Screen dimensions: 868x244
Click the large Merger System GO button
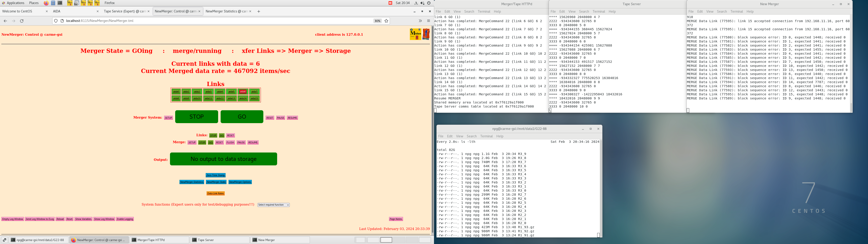click(242, 117)
